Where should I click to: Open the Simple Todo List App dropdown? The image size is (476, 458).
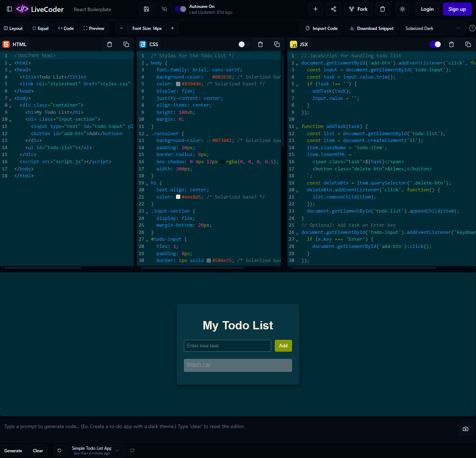coord(95,450)
